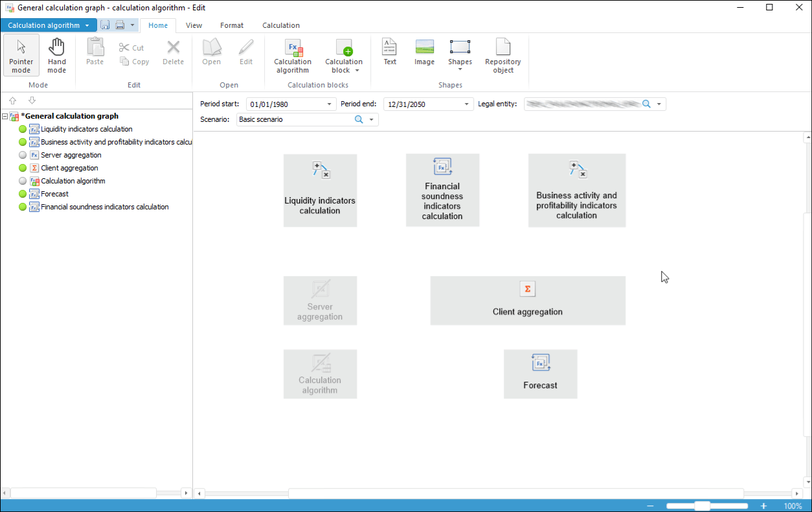Image resolution: width=812 pixels, height=512 pixels.
Task: Insert an Image shape
Action: click(424, 52)
